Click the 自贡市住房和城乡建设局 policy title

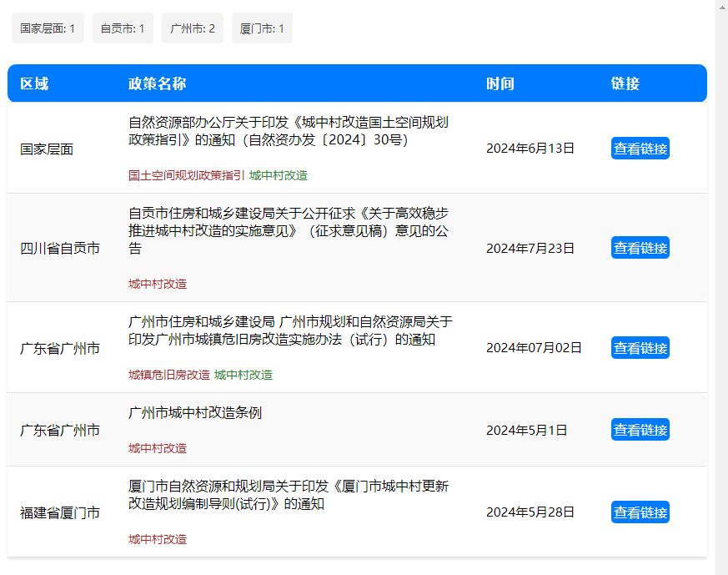click(x=289, y=231)
